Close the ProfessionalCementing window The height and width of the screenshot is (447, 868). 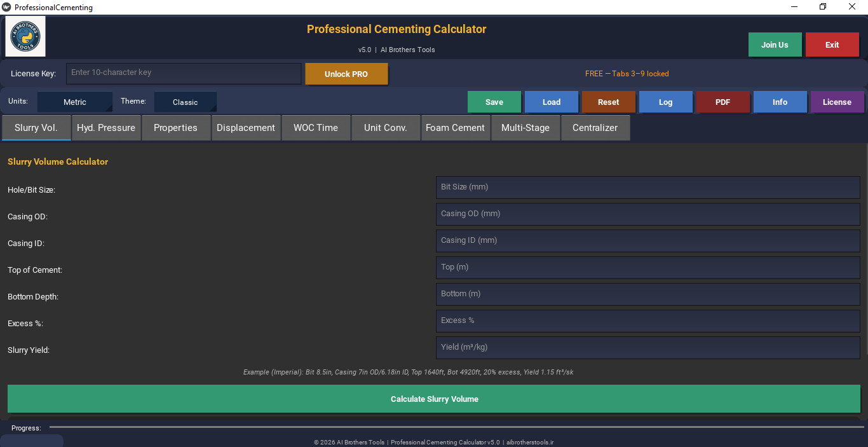(x=852, y=7)
